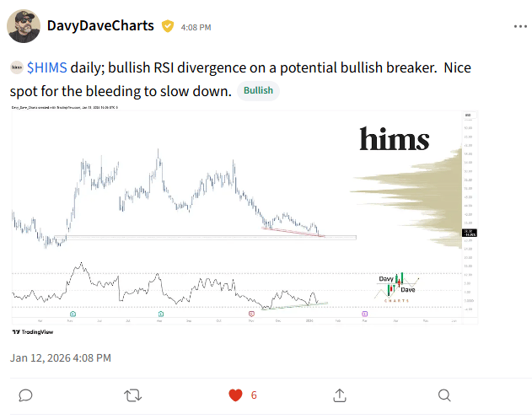Click the purple event marker on chart timeline
The width and height of the screenshot is (532, 419).
coord(365,314)
